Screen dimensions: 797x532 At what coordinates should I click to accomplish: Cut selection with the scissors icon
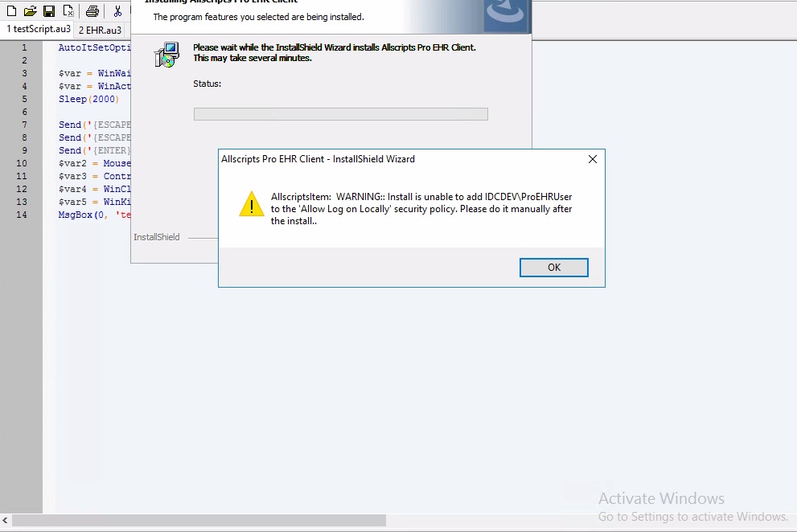click(117, 10)
